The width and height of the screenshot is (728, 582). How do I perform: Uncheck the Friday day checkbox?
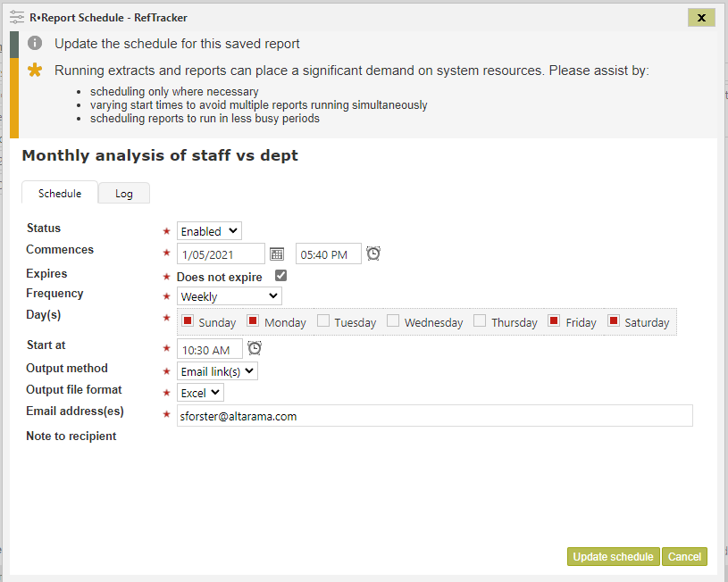[x=554, y=320]
